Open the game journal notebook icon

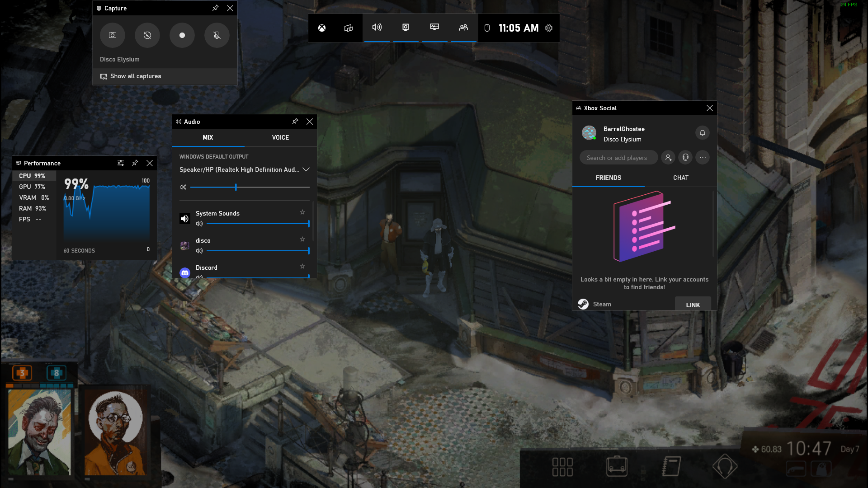click(x=671, y=466)
